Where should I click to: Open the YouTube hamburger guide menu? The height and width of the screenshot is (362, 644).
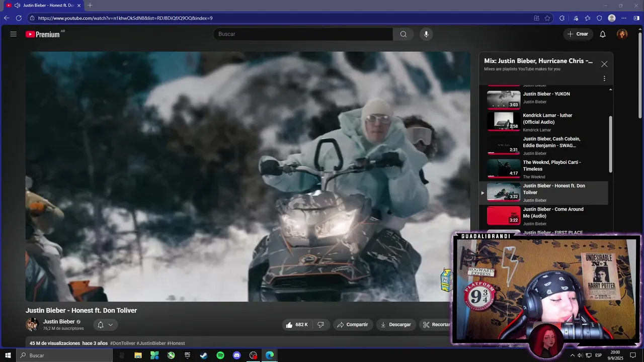pos(14,34)
